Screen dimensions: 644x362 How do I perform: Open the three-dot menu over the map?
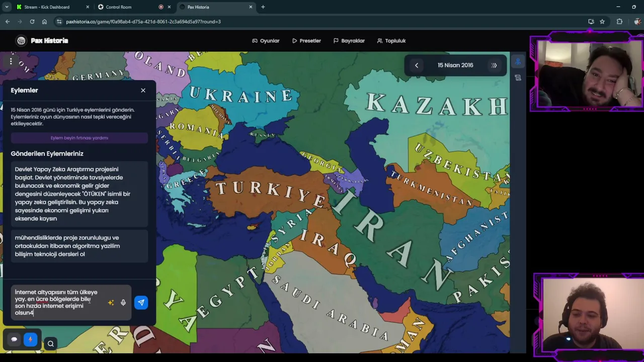(11, 61)
